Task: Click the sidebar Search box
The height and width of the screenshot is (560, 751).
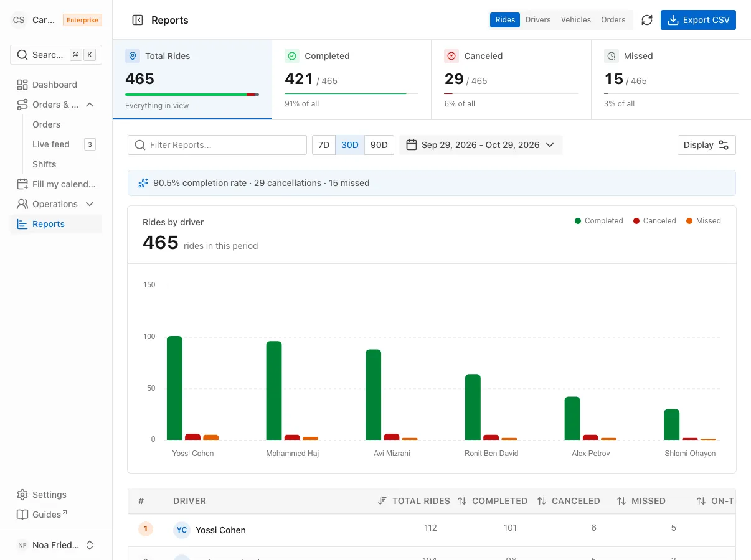Action: (56, 55)
